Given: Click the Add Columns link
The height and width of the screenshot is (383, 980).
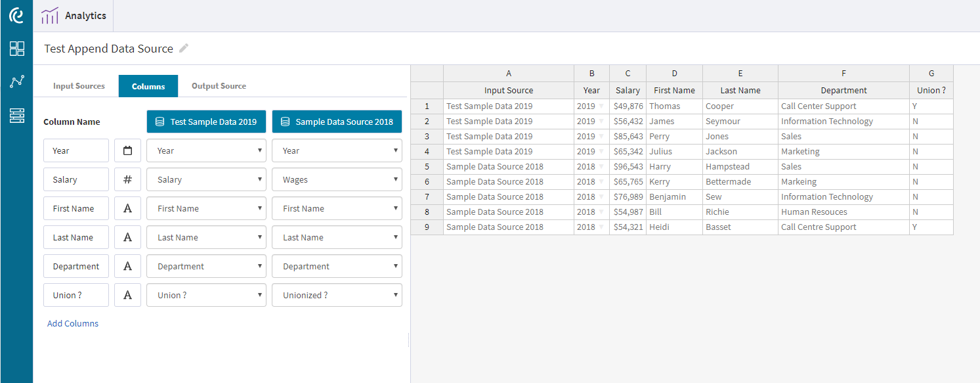Looking at the screenshot, I should click(x=72, y=323).
